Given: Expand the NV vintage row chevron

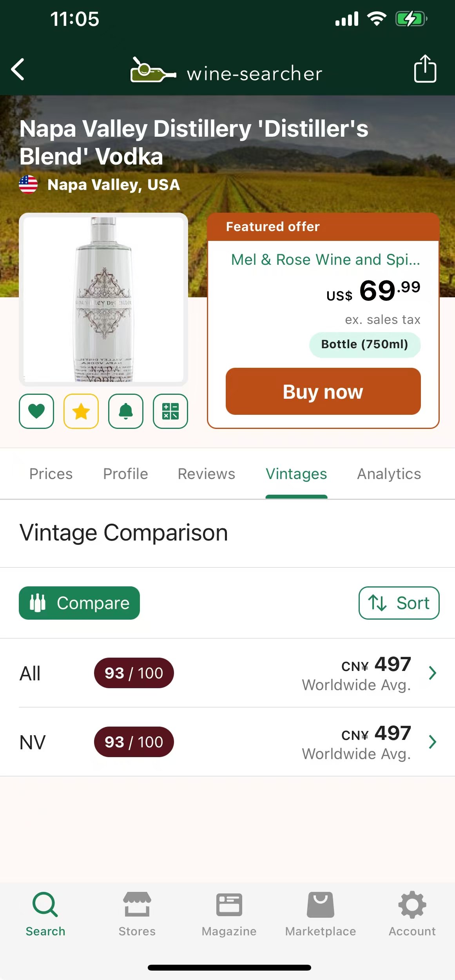Looking at the screenshot, I should (432, 742).
